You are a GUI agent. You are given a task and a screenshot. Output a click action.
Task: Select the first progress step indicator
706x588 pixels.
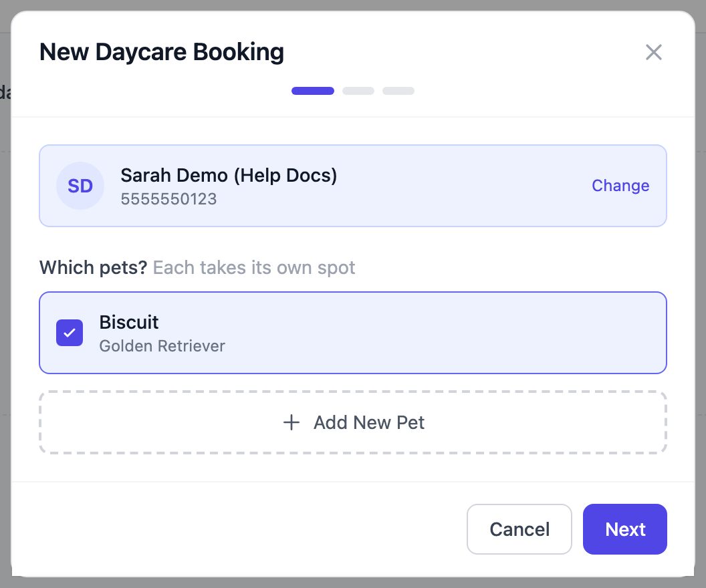tap(313, 91)
